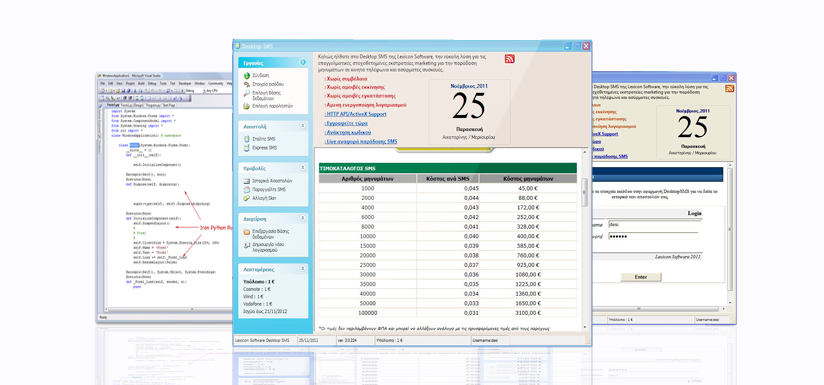This screenshot has height=385, width=824.
Task: Open the File menu in Visual Studio
Action: click(102, 84)
